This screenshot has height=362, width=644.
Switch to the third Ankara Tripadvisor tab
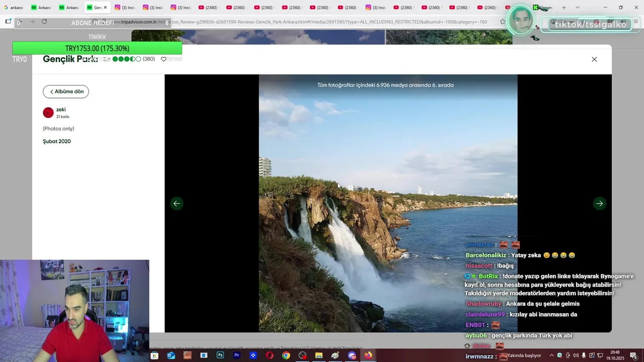(69, 8)
